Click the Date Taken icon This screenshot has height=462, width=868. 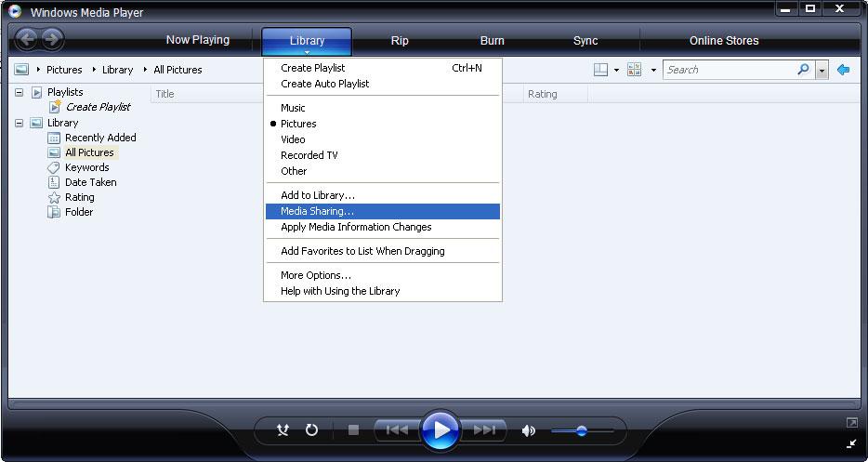tap(54, 182)
